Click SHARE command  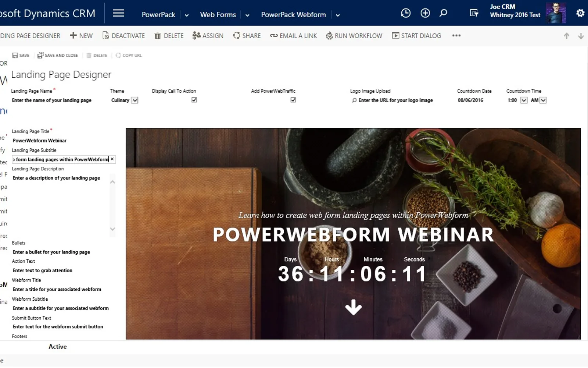click(x=247, y=36)
